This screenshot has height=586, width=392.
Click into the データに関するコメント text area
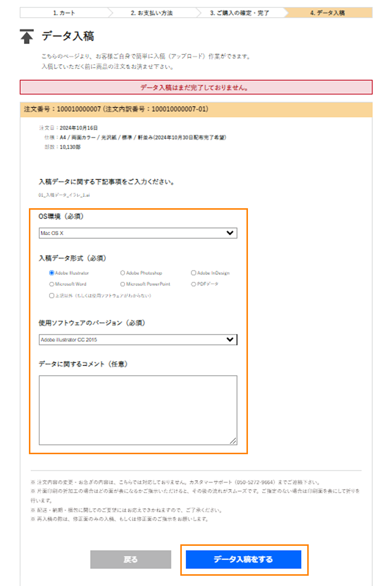click(137, 410)
